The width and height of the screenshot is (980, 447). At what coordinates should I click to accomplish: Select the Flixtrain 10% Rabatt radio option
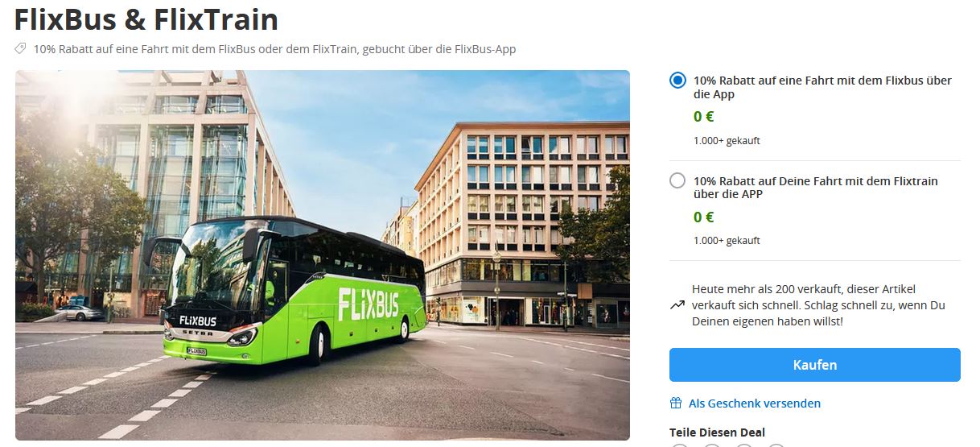click(677, 181)
